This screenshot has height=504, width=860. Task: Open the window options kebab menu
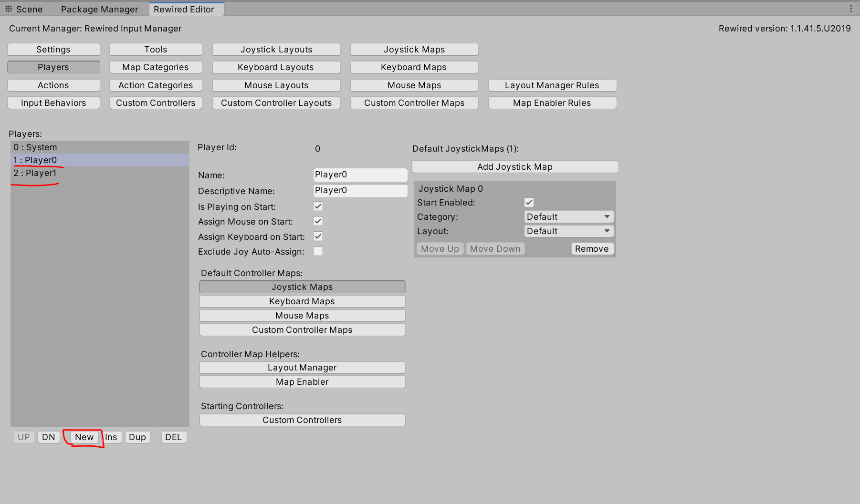[850, 9]
